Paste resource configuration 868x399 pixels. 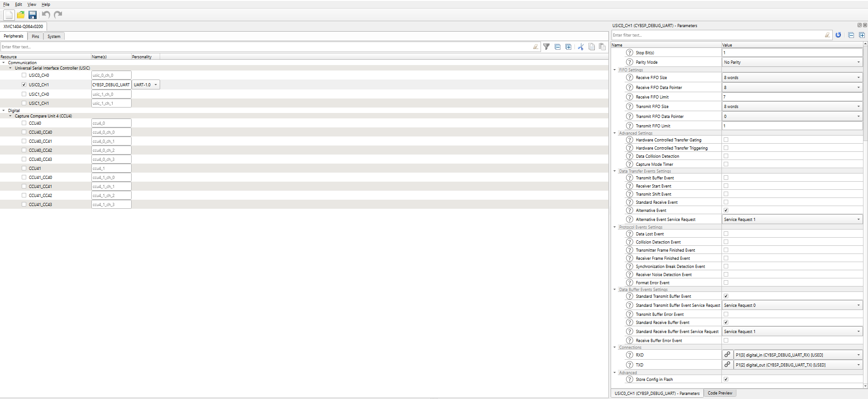602,47
